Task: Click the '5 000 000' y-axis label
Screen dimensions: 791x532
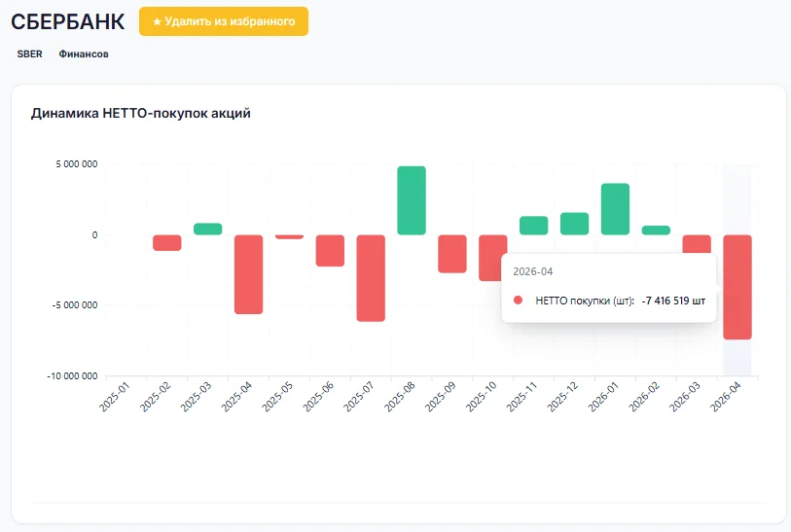Action: tap(77, 164)
